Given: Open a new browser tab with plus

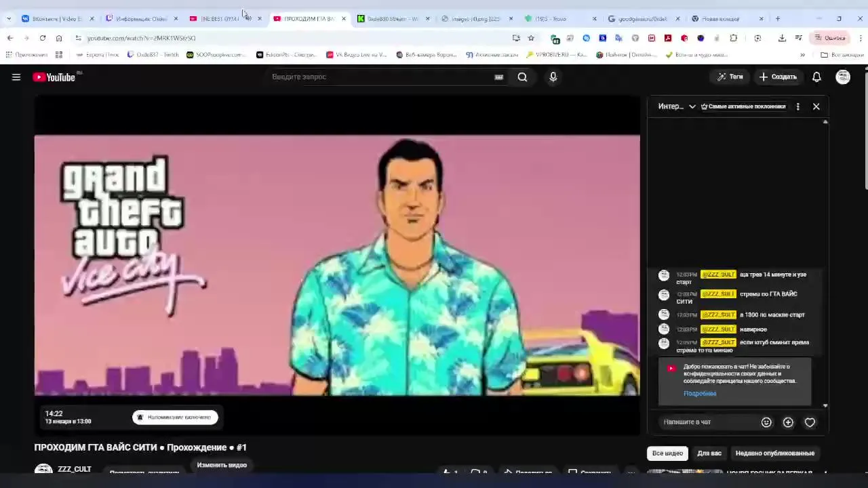Looking at the screenshot, I should click(778, 18).
